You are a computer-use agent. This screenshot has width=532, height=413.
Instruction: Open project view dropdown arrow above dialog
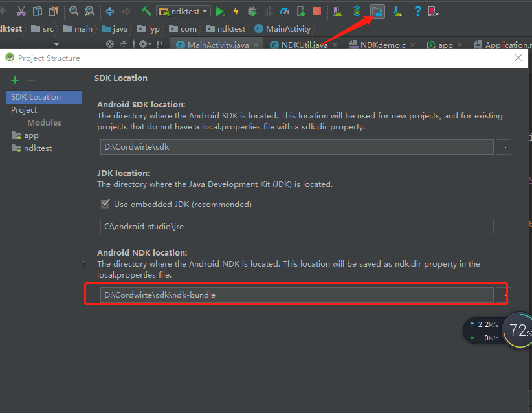[56, 44]
